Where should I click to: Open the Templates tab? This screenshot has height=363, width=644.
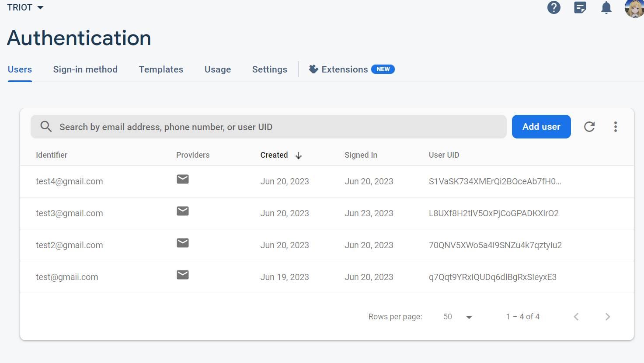(x=161, y=69)
